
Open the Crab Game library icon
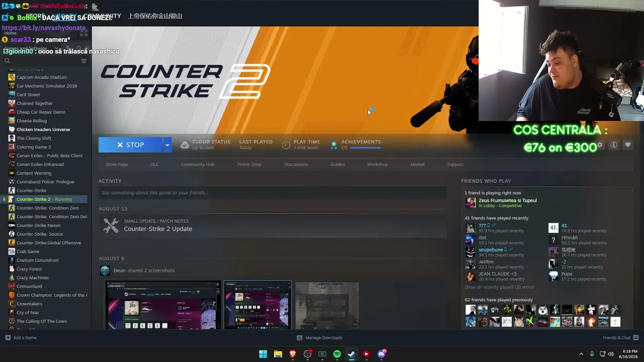pyautogui.click(x=12, y=251)
